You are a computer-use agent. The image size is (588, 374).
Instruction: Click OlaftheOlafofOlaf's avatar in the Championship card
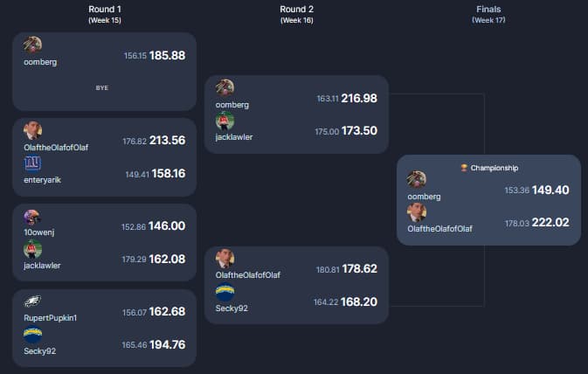click(x=416, y=212)
